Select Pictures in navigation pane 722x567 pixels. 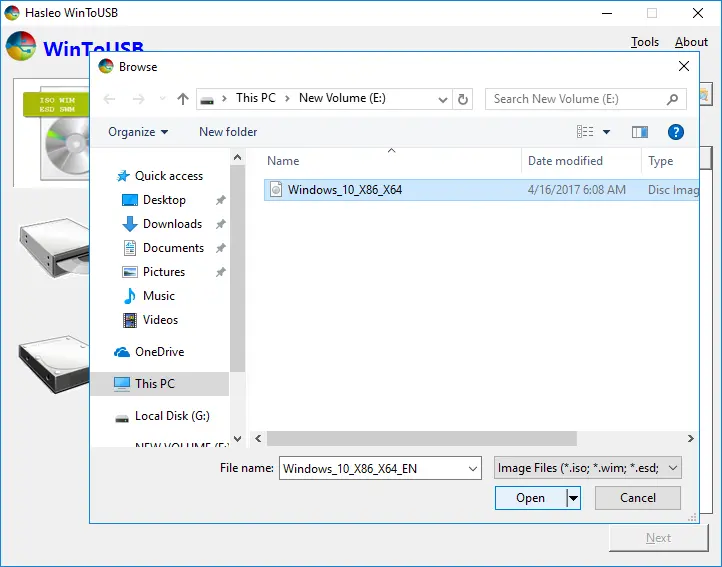coord(163,272)
